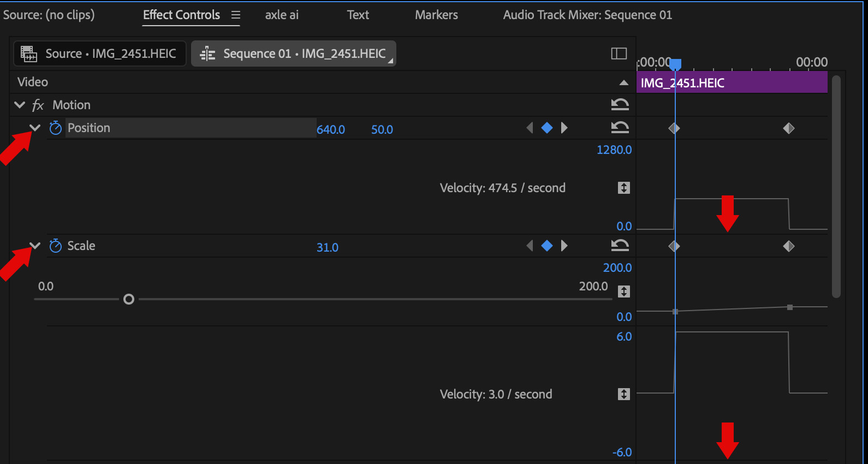Toggle Position animation stopwatch

point(56,128)
